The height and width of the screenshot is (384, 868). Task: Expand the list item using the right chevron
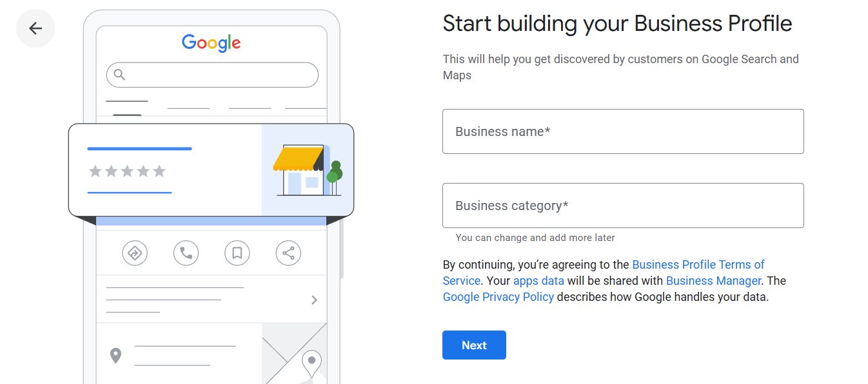314,299
